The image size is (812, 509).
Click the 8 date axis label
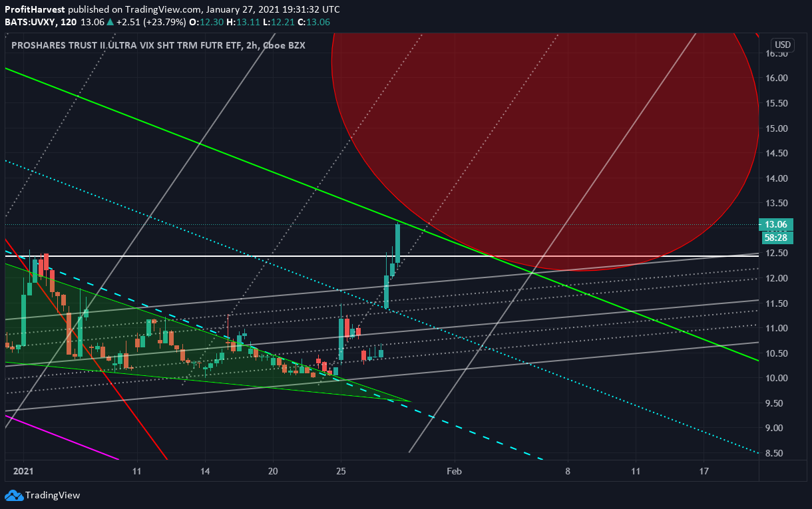click(x=568, y=471)
